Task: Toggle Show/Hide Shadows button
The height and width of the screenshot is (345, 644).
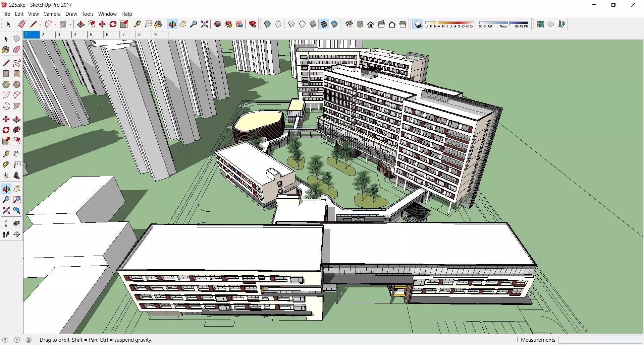Action: click(x=418, y=24)
